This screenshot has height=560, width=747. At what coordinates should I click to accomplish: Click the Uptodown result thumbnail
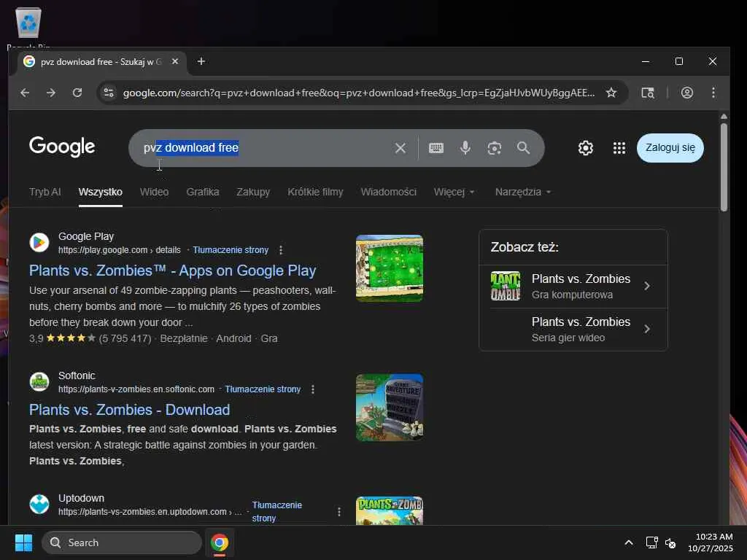tap(390, 510)
